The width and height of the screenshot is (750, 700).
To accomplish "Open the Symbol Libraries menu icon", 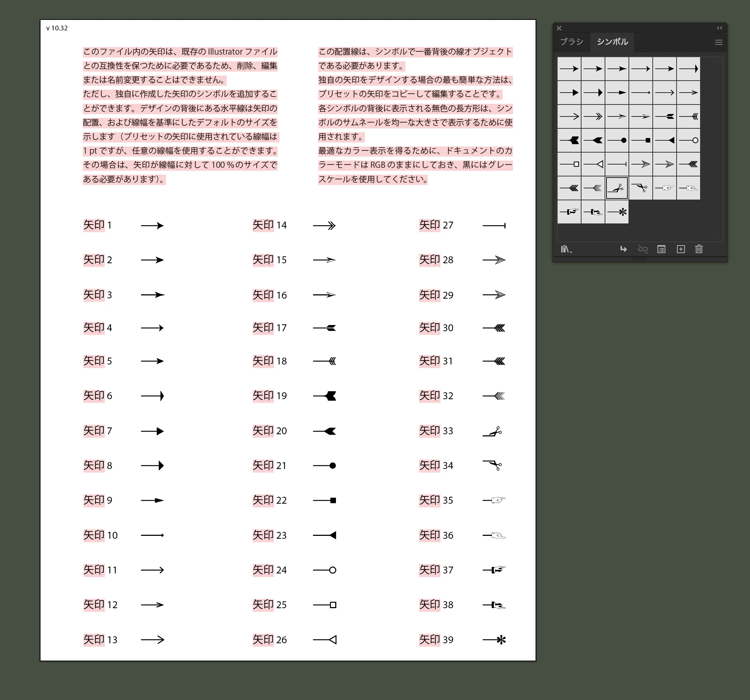I will coord(566,249).
